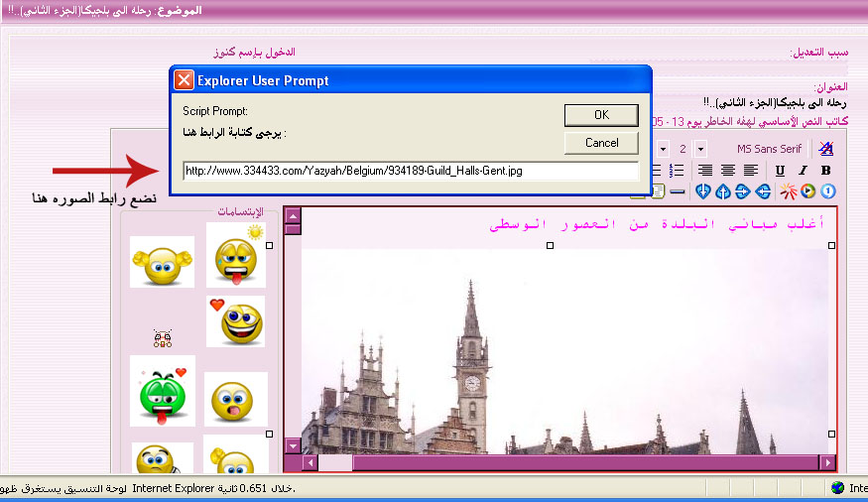Image resolution: width=868 pixels, height=502 pixels.
Task: Open the MS Sans Serif font dropdown
Action: [x=769, y=149]
